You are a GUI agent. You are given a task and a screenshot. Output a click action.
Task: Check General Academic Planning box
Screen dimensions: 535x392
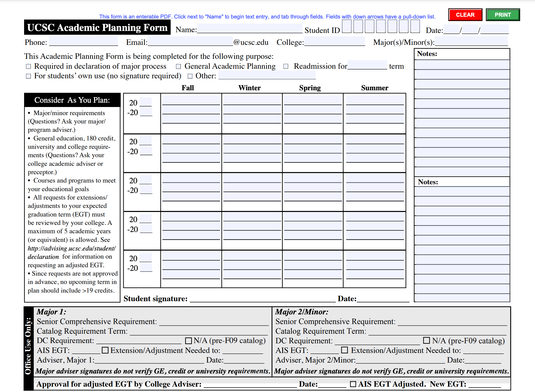tap(179, 66)
